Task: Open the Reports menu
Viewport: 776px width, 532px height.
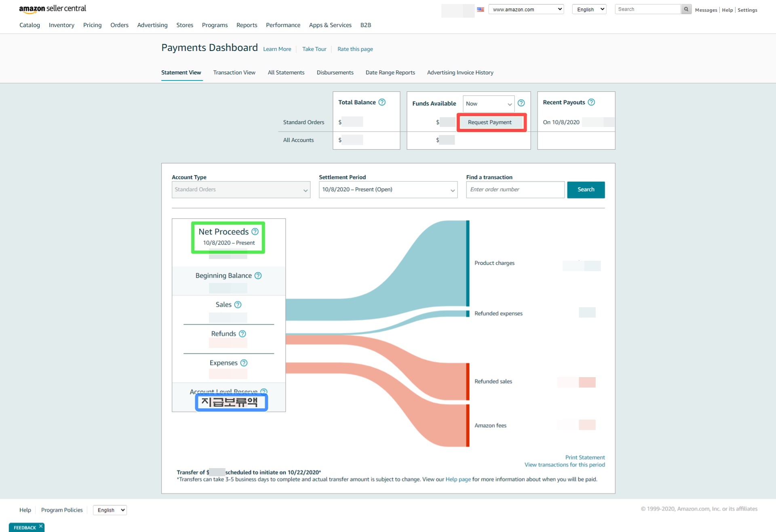Action: point(247,25)
